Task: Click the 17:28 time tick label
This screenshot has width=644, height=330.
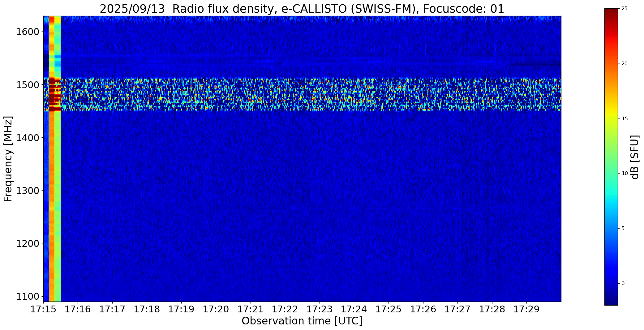Action: point(492,309)
